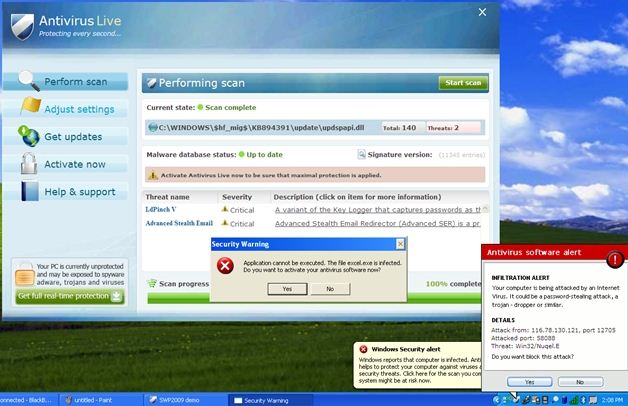Click the red X icon in Windows Security alert
The height and width of the screenshot is (406, 628).
363,349
